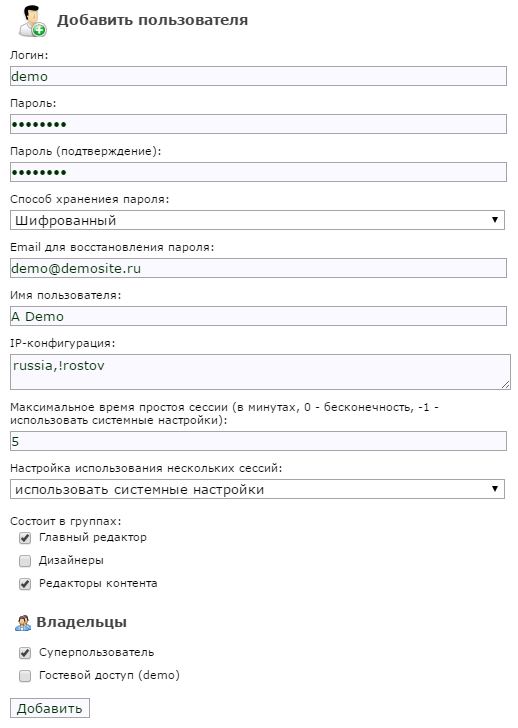Enable Гостевой доступ (demo) checkbox
518x728 pixels.
[x=25, y=676]
